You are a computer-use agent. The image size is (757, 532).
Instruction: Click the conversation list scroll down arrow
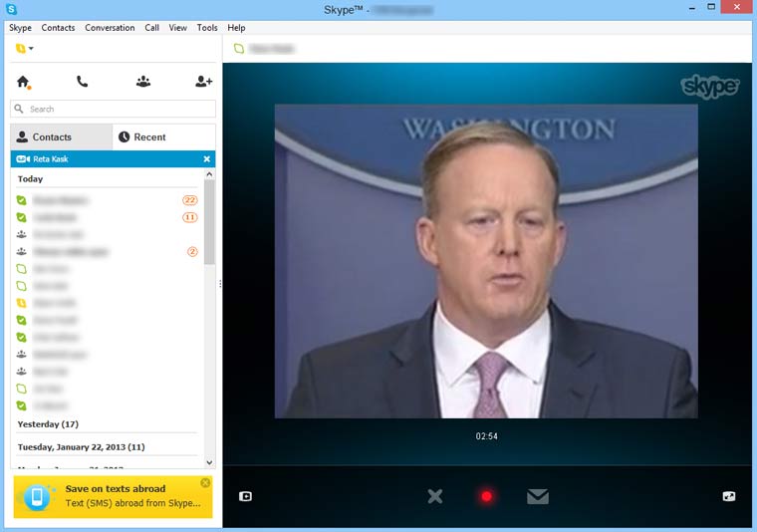(209, 462)
